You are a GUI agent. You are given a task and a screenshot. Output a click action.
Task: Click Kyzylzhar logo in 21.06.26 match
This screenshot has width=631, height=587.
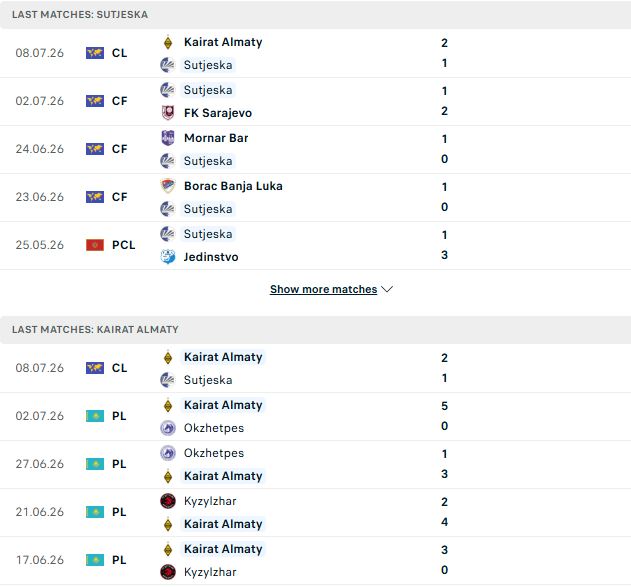[168, 501]
